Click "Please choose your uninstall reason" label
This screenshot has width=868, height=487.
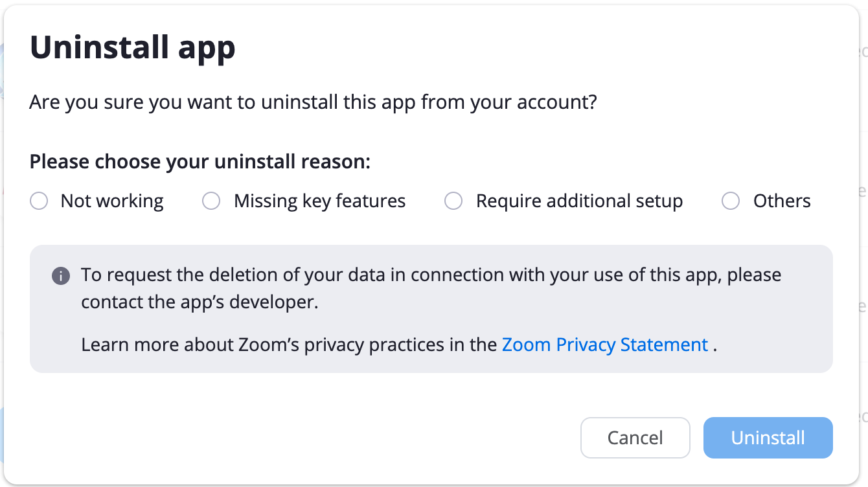point(200,161)
